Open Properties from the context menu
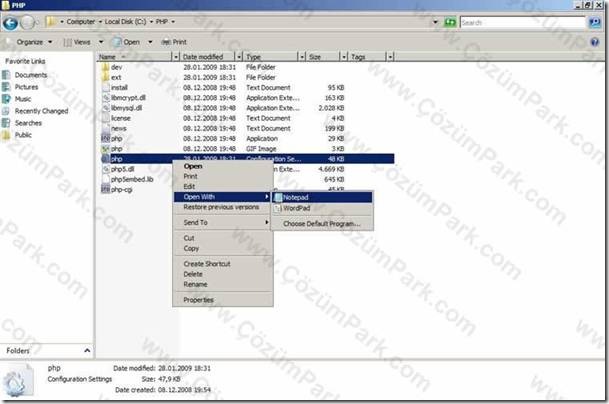The height and width of the screenshot is (404, 609). (223, 300)
